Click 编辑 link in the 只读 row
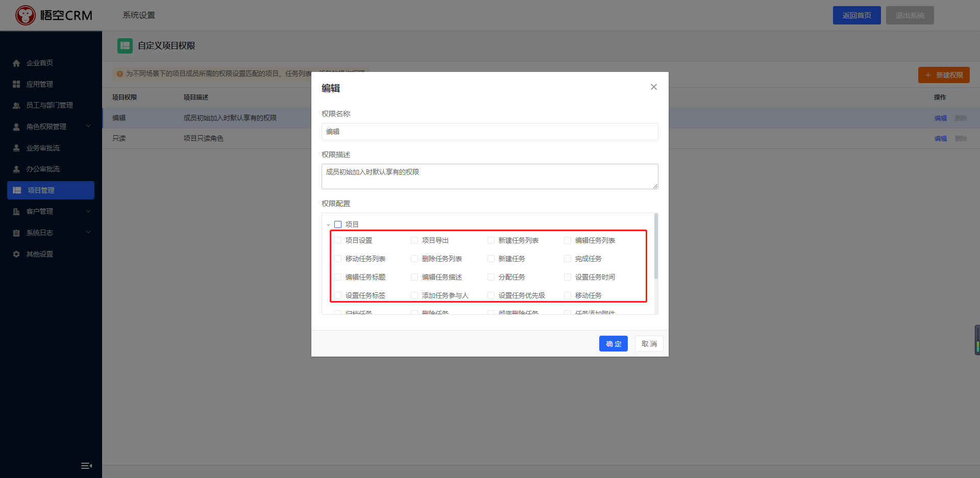 941,139
